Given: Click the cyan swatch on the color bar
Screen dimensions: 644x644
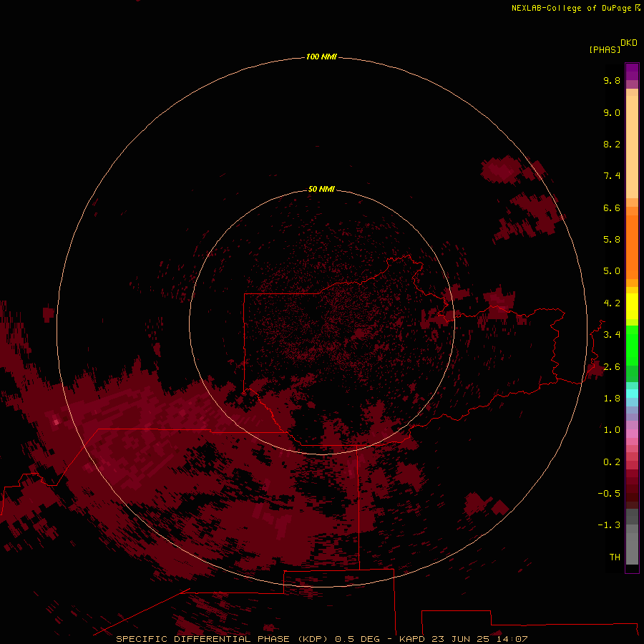Looking at the screenshot, I should click(632, 393).
